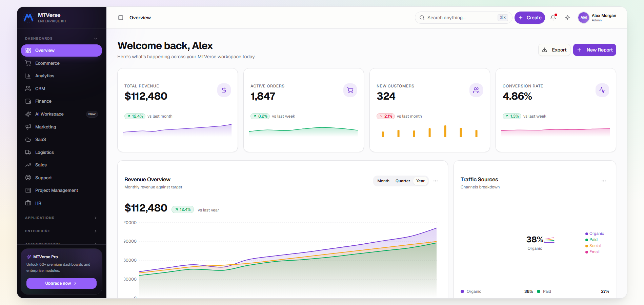Screen dimensions: 644x305
Task: Expand the Applications section
Action: click(61, 218)
